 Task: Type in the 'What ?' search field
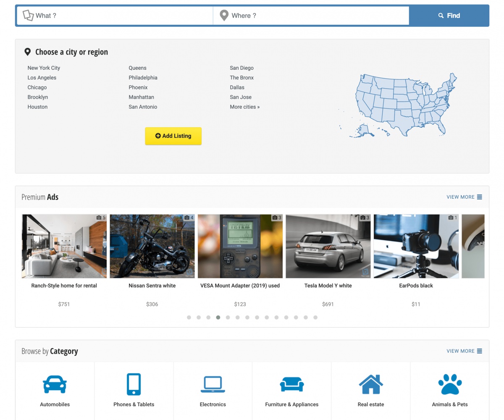122,16
